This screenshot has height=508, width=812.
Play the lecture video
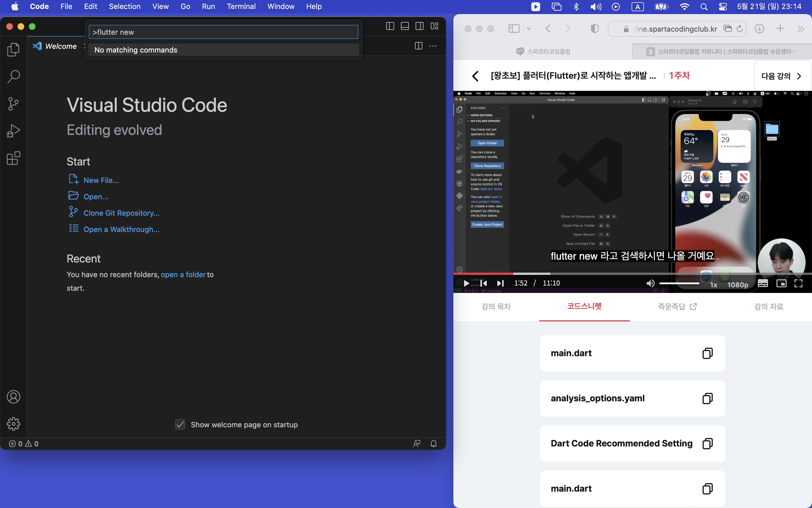tap(466, 283)
